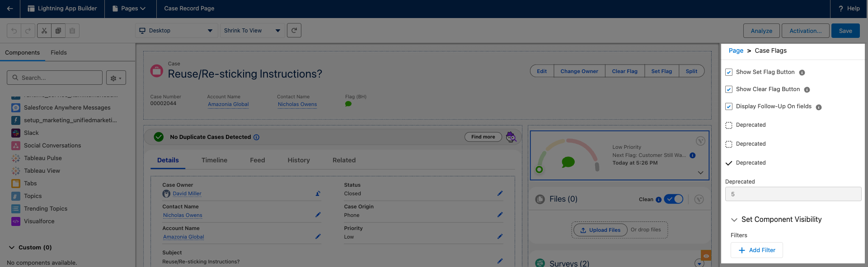Click the Copy icon in toolbar
868x267 pixels.
pos(58,31)
